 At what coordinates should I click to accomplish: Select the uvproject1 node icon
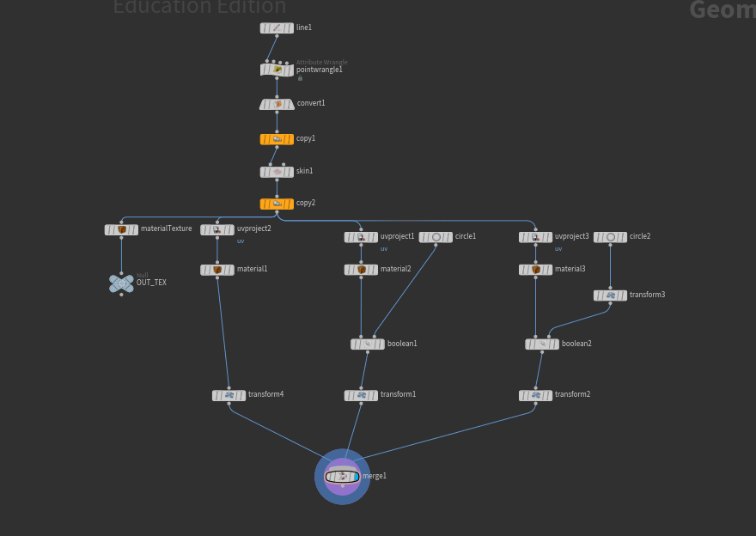tap(361, 237)
